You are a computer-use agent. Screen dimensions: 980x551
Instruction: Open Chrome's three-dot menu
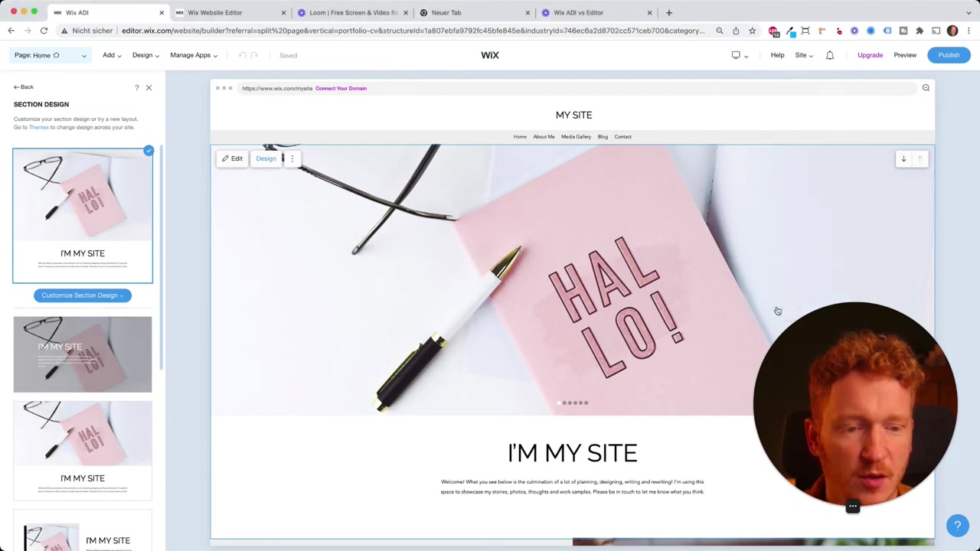[x=968, y=31]
